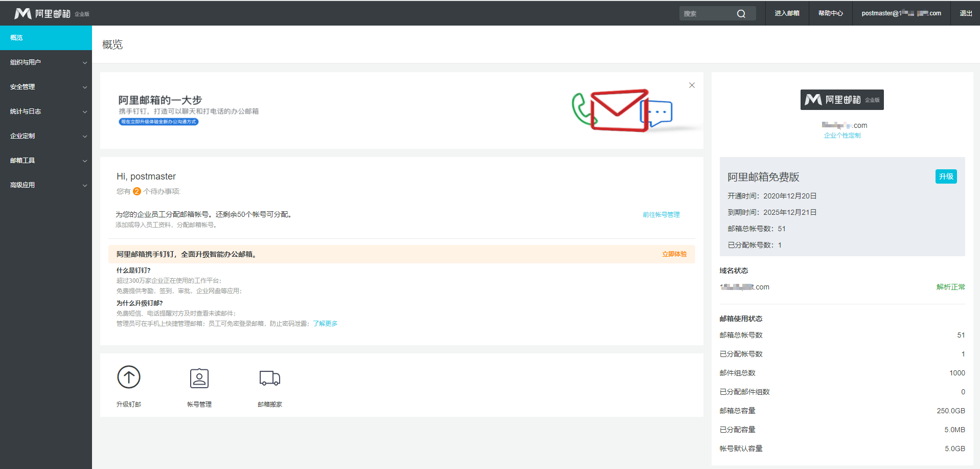Expand the 高级应用 menu chevron
Viewport: 980px width, 469px height.
85,186
